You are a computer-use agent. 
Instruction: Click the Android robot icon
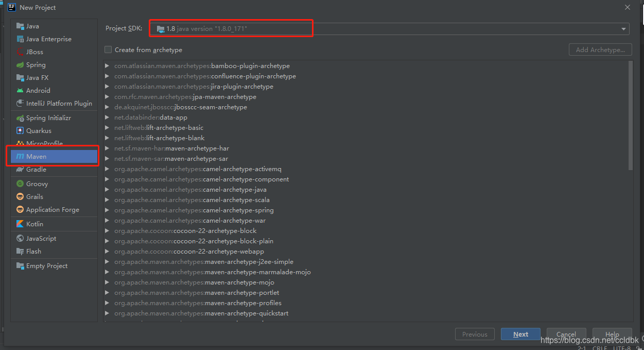pyautogui.click(x=20, y=91)
